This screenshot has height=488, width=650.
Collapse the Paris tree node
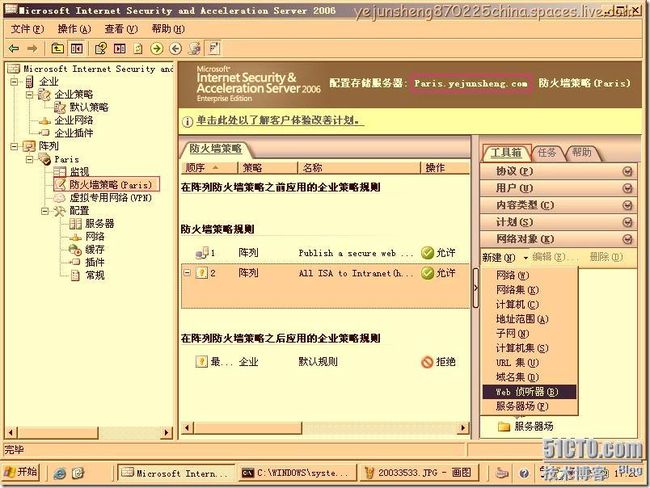(x=29, y=160)
